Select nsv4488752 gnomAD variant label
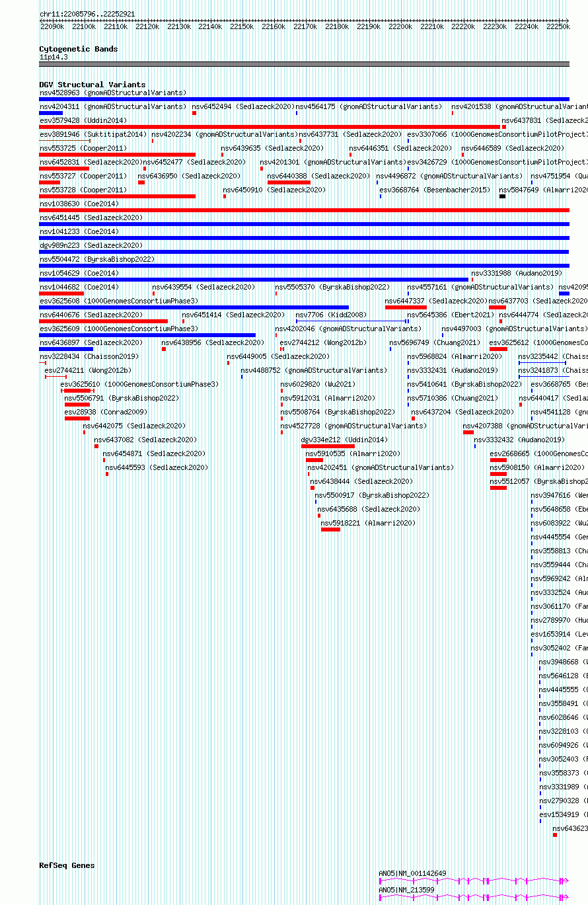Viewport: 588px width, 905px height. pos(314,370)
